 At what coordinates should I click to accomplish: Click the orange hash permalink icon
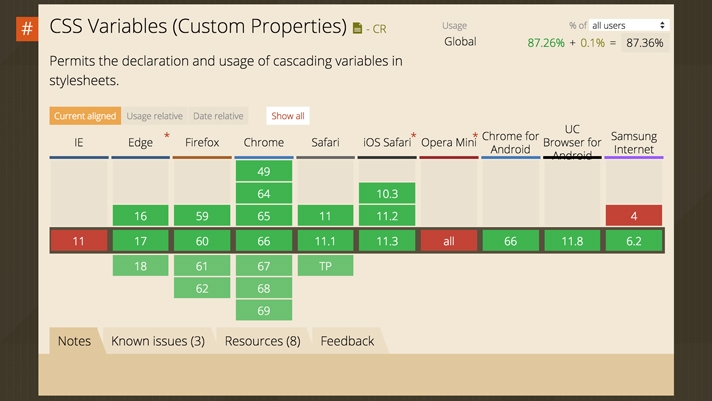[27, 29]
